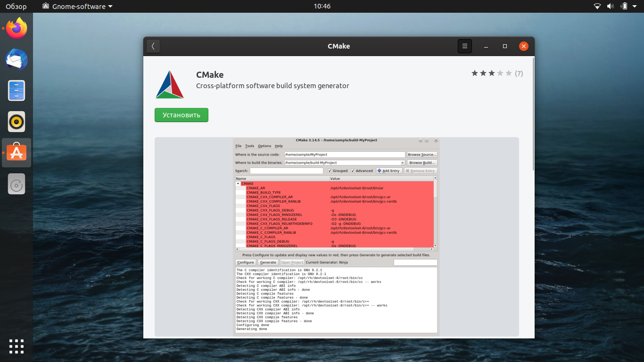Show applications grid at dock bottom
This screenshot has height=362, width=644.
17,346
